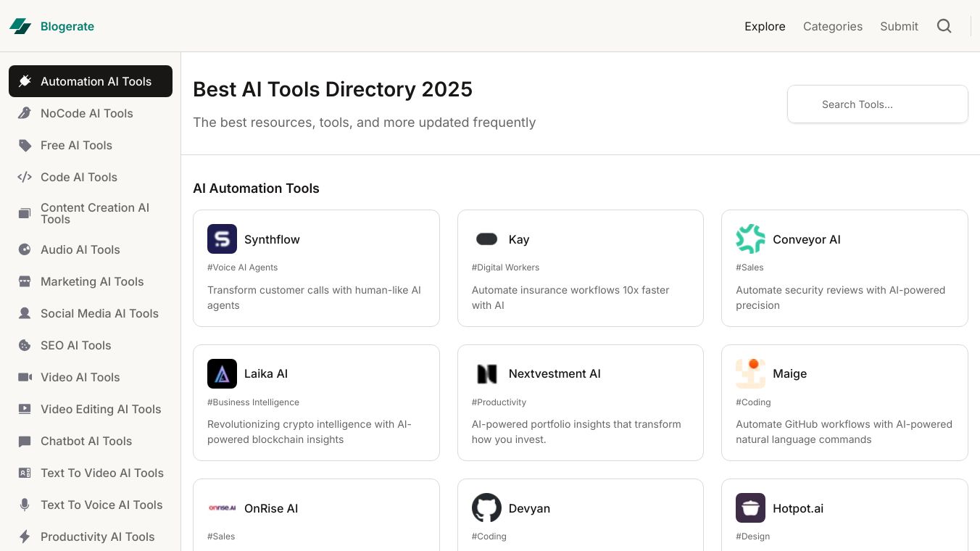980x551 pixels.
Task: Open Marketing AI Tools category
Action: tap(91, 281)
